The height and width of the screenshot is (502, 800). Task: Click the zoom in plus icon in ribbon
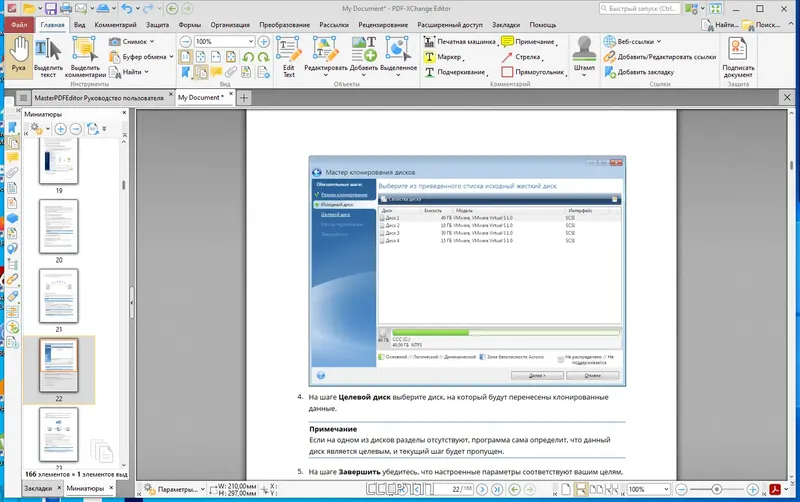coord(264,41)
